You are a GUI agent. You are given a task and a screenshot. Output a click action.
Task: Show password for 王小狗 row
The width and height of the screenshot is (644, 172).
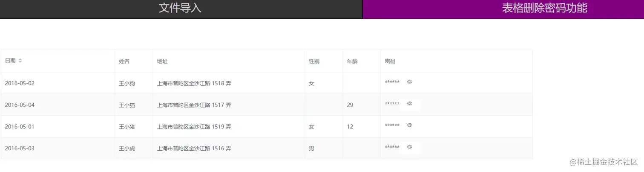(x=410, y=82)
